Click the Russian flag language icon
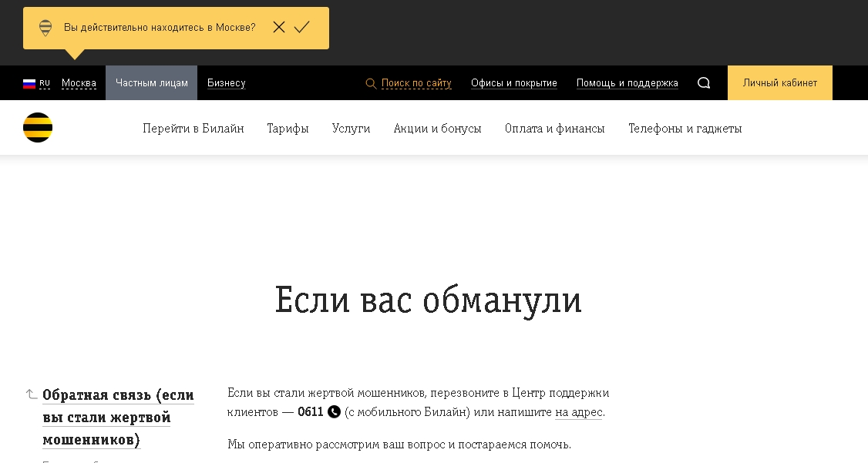Screen dimensions: 868x463 [x=29, y=83]
